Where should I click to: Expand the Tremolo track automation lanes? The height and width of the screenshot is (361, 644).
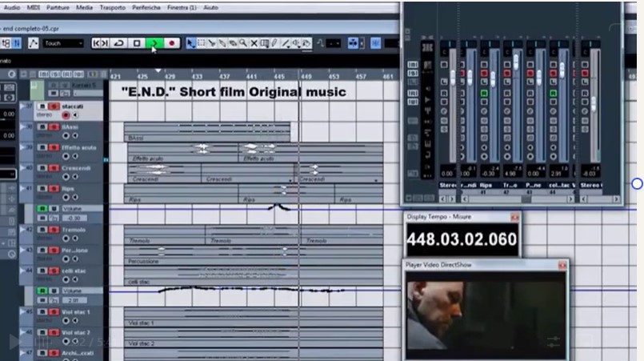pyautogui.click(x=23, y=230)
